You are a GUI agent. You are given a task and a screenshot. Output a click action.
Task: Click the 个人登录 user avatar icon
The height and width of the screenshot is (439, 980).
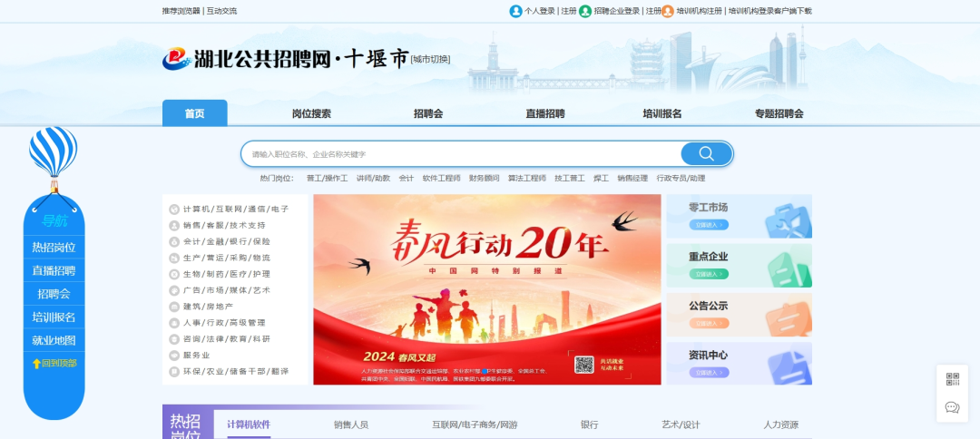[515, 11]
